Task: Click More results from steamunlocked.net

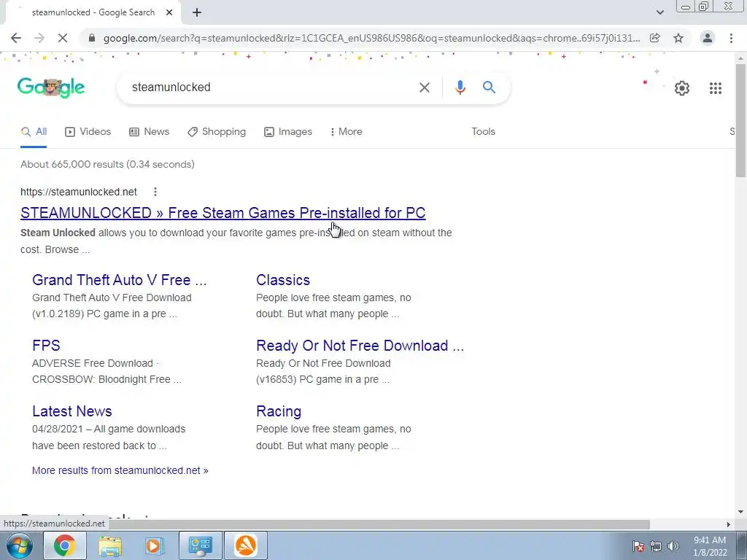Action: click(x=120, y=470)
